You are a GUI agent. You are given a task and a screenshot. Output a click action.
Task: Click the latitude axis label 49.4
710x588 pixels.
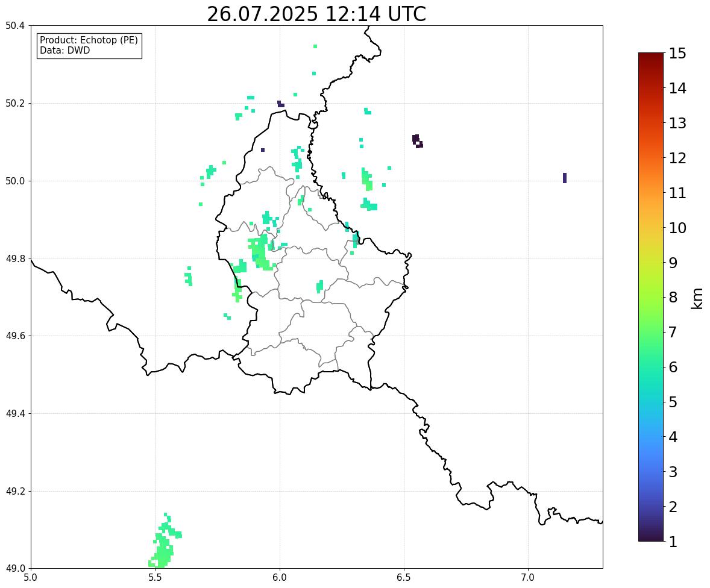point(15,413)
